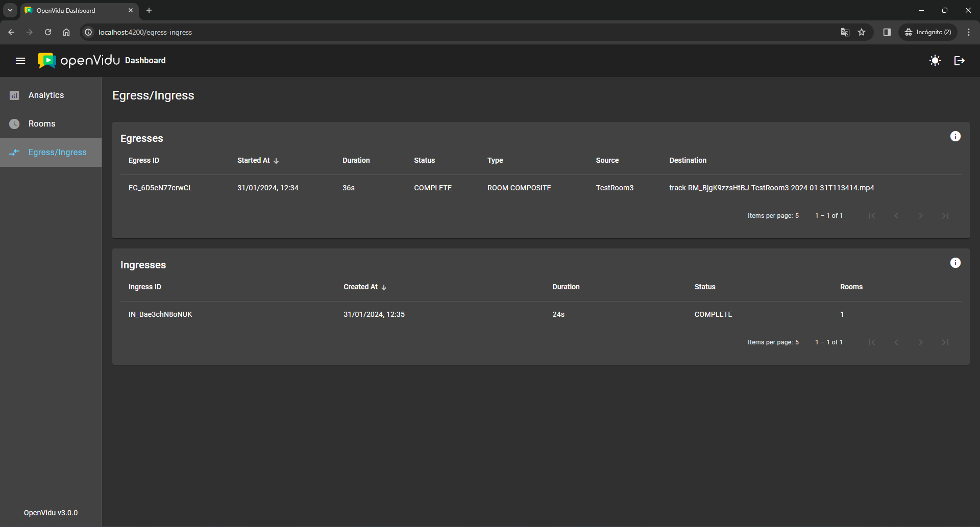Open Chrome three-dot options menu

point(968,32)
